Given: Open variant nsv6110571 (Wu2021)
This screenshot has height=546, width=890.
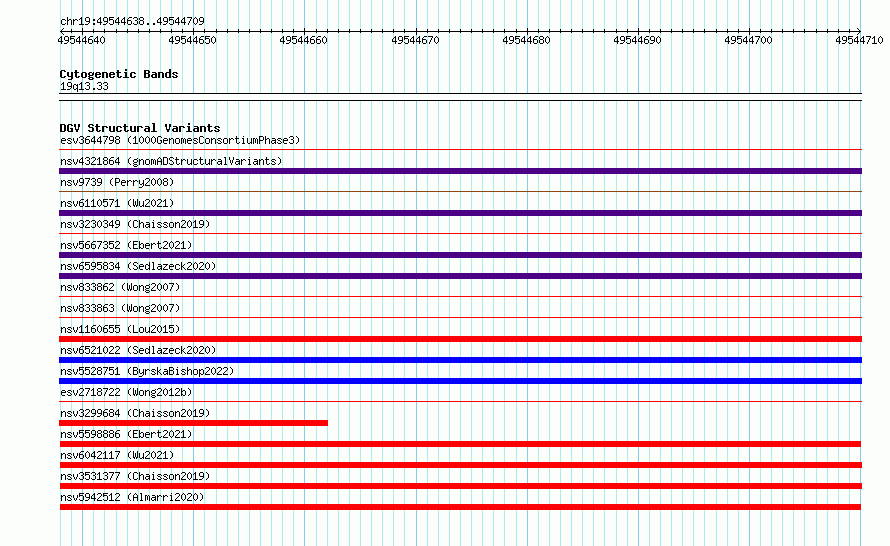Looking at the screenshot, I should (117, 203).
